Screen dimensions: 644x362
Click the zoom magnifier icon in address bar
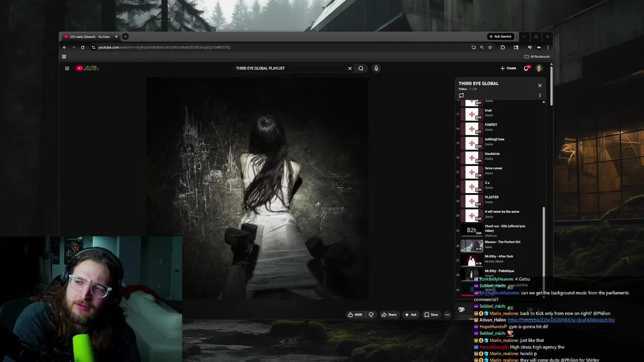(481, 47)
